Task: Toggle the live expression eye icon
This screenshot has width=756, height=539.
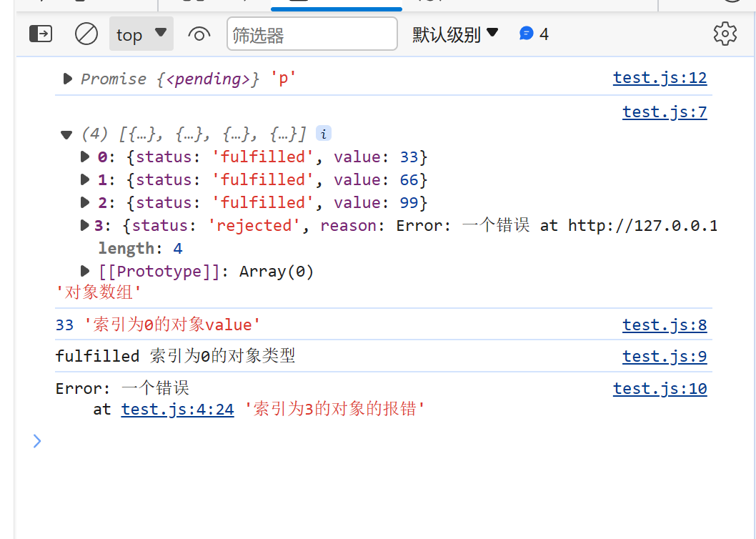Action: [x=199, y=34]
